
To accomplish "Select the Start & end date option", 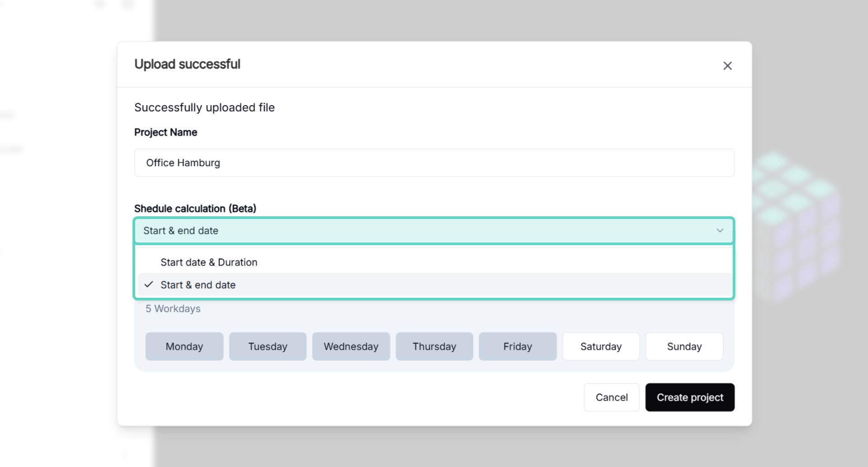I will pos(198,285).
